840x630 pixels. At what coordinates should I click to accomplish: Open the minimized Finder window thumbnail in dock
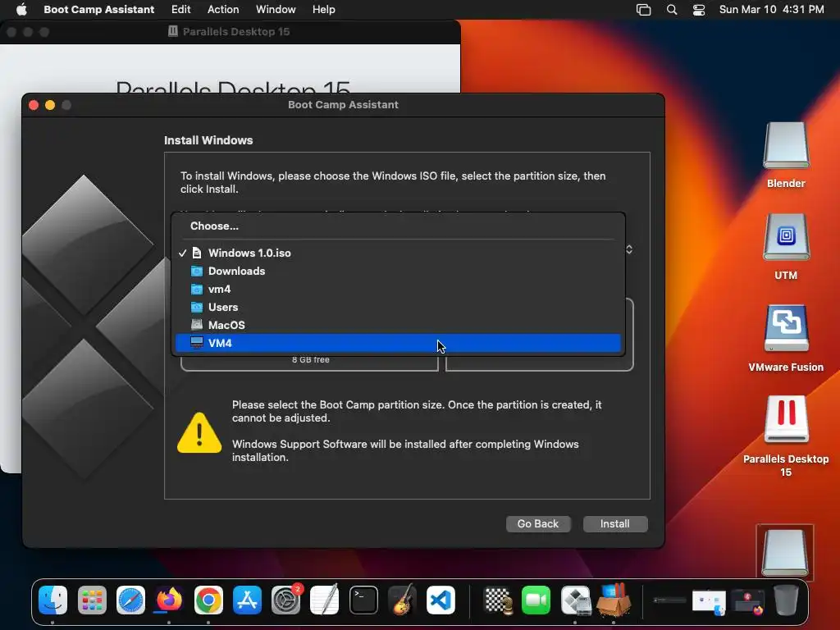point(708,601)
